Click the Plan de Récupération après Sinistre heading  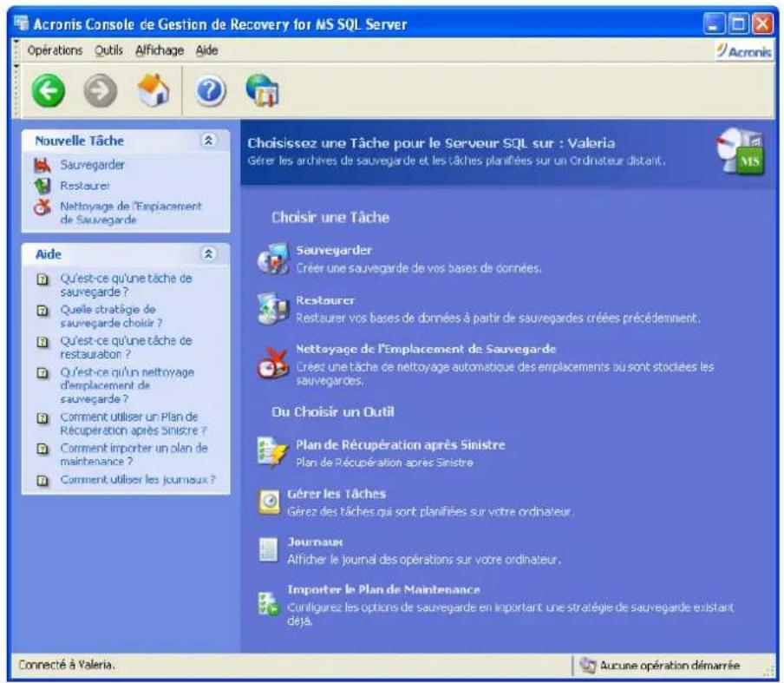coord(401,445)
